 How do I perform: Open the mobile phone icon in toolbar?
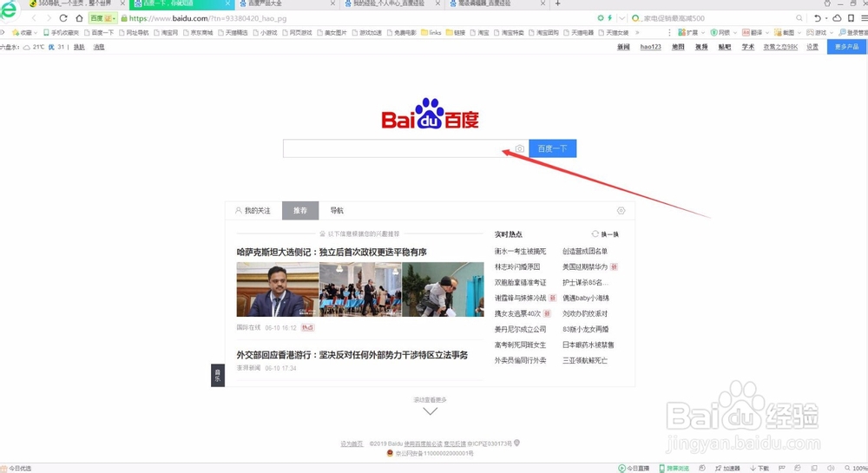coord(851,18)
